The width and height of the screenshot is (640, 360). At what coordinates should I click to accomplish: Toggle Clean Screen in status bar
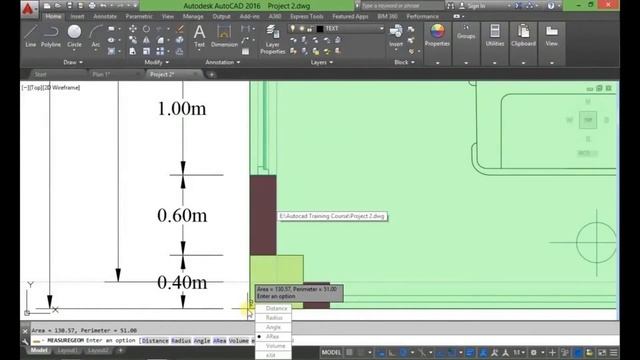coord(602,352)
